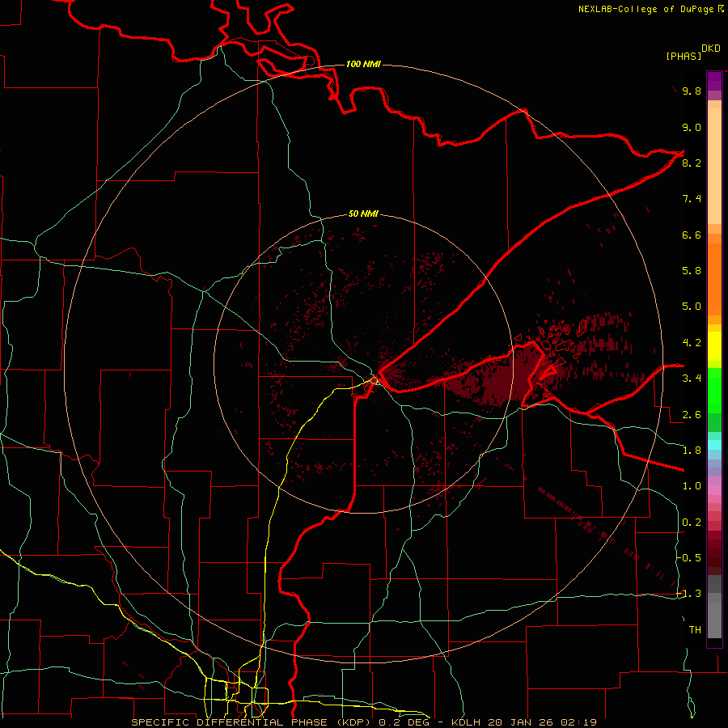Pick the bright green segment of the color scale
The width and height of the screenshot is (728, 728).
coord(714,390)
